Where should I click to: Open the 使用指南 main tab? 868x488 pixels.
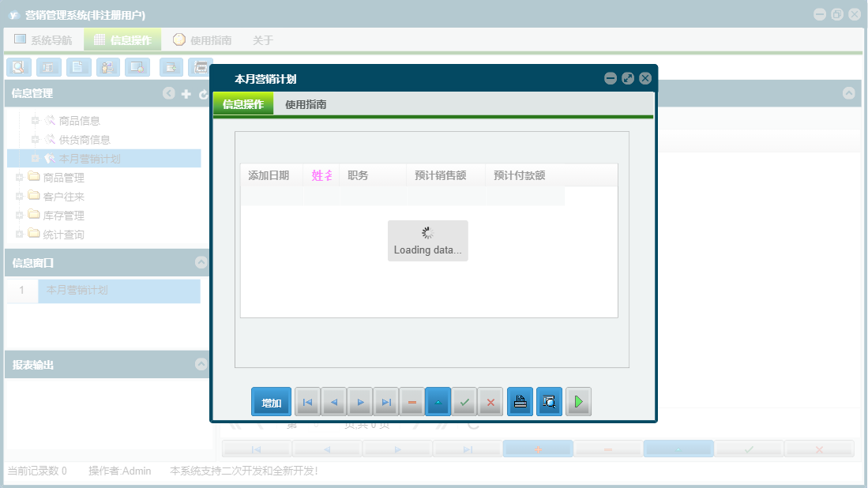point(202,39)
